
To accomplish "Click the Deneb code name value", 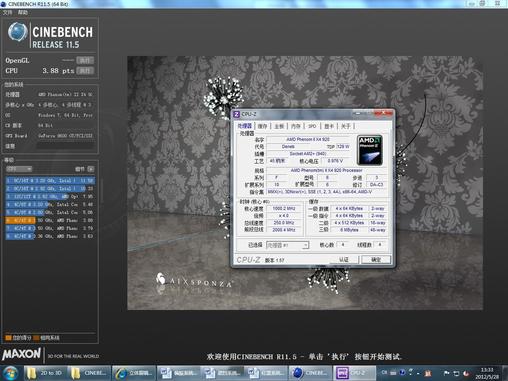I will coord(288,147).
